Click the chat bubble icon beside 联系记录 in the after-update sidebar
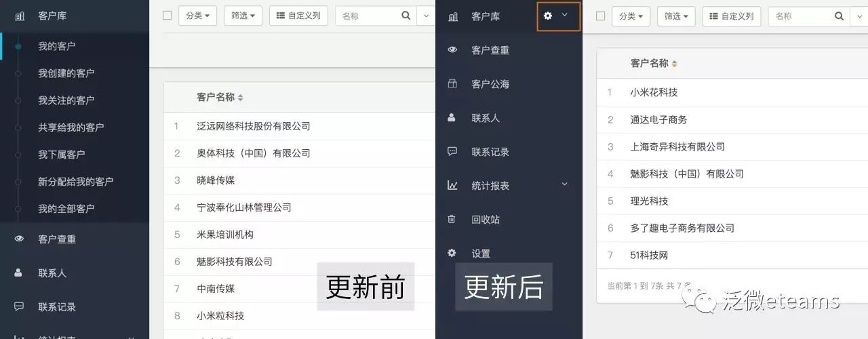The width and height of the screenshot is (868, 339). tap(452, 151)
